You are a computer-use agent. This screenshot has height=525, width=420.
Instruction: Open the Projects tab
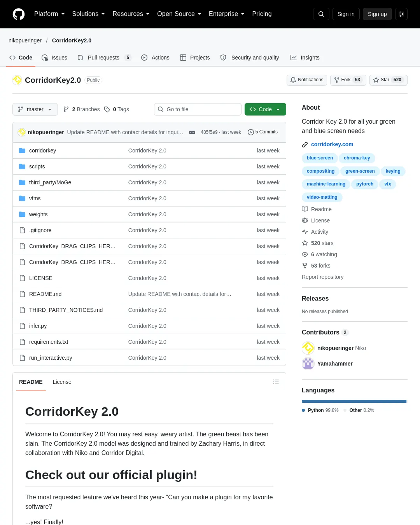pyautogui.click(x=195, y=58)
